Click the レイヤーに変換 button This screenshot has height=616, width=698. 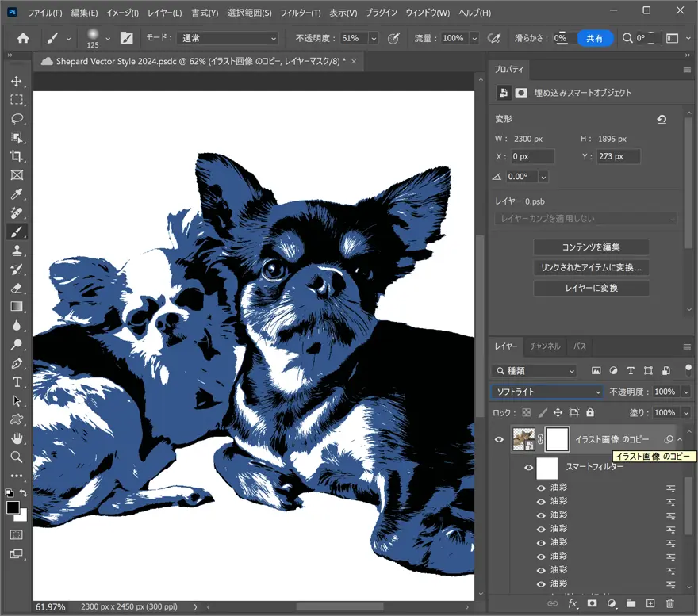pos(591,288)
